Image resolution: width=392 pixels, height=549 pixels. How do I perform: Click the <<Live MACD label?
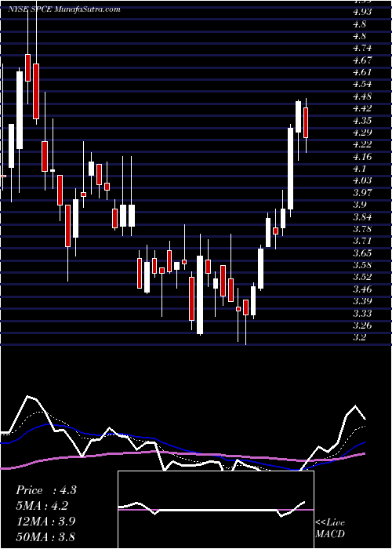pos(330,529)
